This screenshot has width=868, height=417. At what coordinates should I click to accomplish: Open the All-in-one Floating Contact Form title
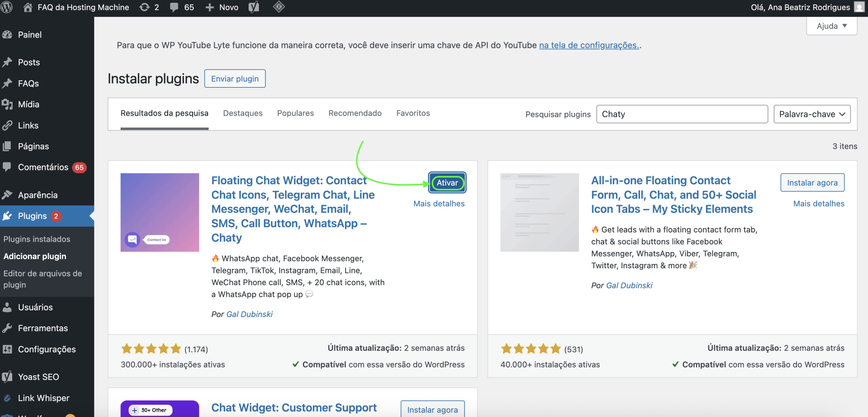(x=674, y=195)
